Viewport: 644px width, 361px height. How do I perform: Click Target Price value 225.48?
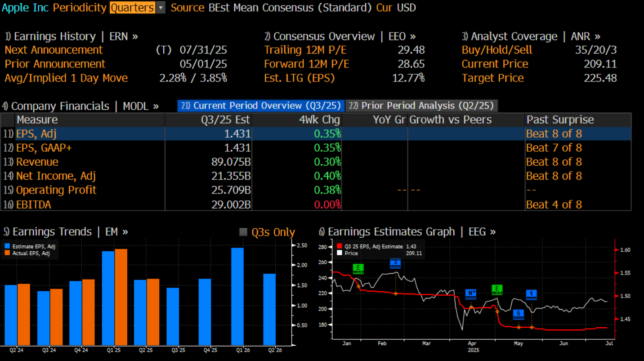point(600,78)
